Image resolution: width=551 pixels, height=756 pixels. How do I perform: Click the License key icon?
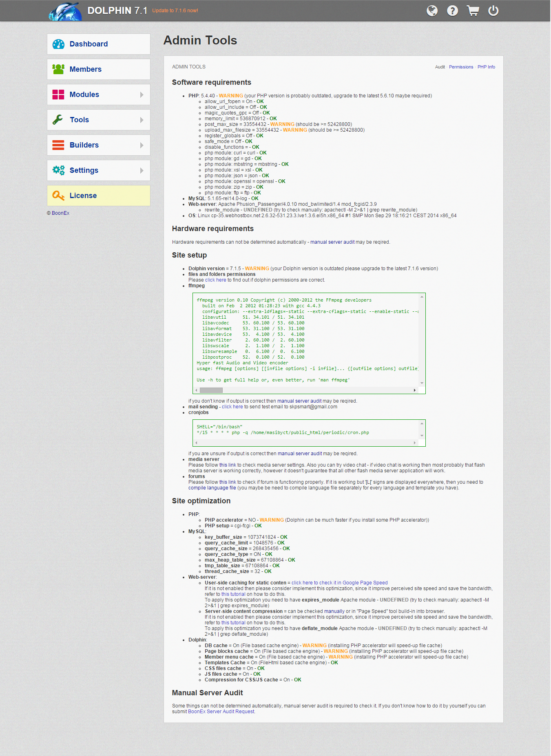58,196
